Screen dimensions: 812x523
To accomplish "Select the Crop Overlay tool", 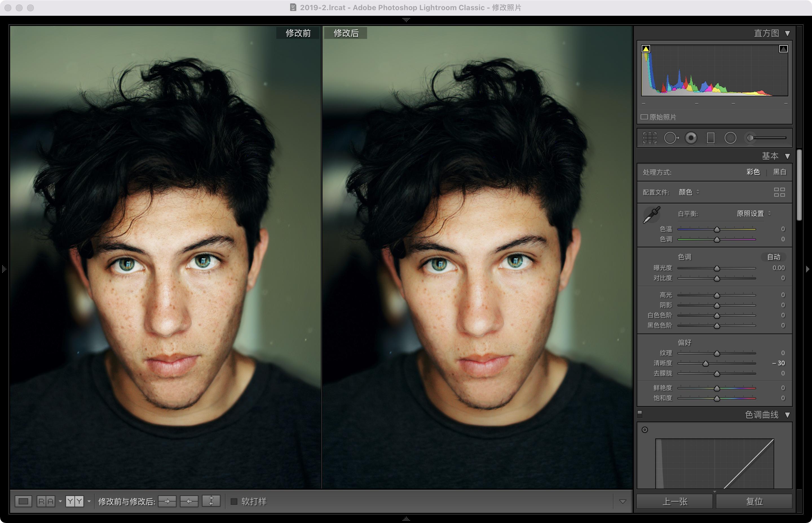I will pyautogui.click(x=650, y=138).
